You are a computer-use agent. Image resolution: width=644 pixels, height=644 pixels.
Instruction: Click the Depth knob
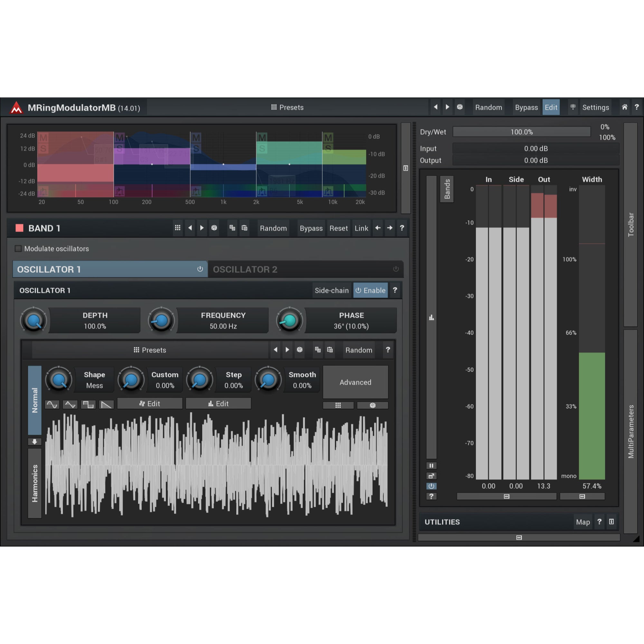click(x=33, y=320)
